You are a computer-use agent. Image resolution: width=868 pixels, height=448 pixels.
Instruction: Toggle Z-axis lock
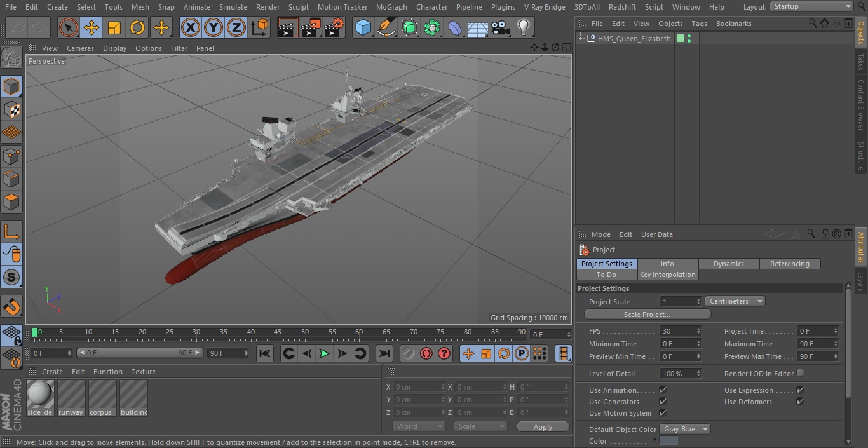point(236,28)
